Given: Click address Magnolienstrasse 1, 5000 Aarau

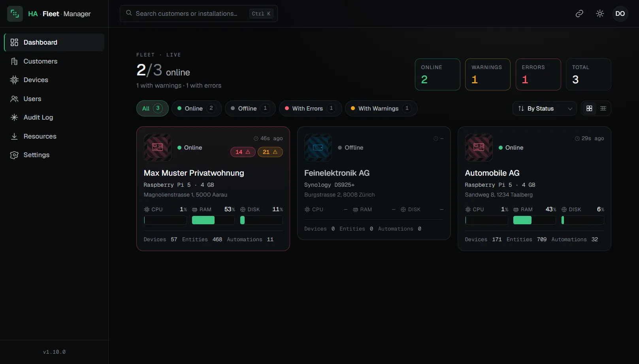Looking at the screenshot, I should click(185, 195).
